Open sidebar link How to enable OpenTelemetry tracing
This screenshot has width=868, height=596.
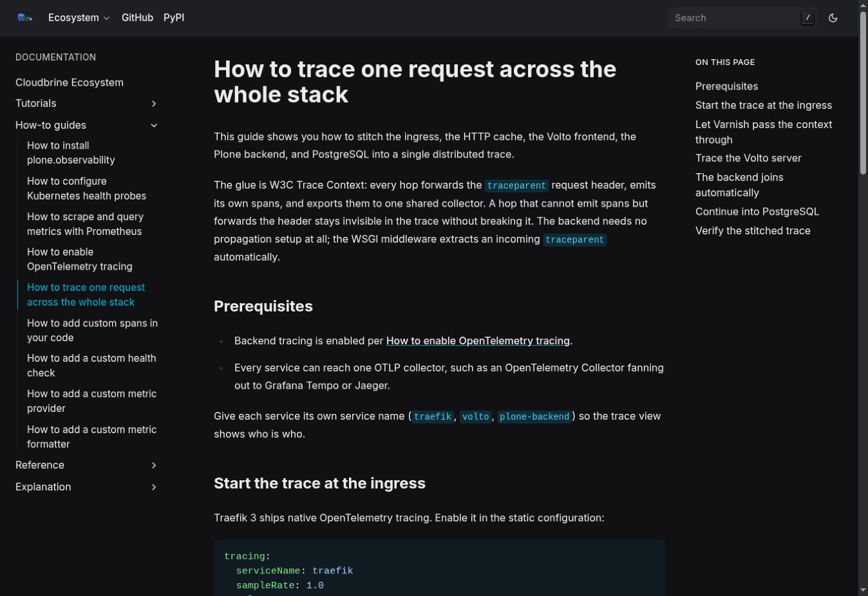click(80, 259)
